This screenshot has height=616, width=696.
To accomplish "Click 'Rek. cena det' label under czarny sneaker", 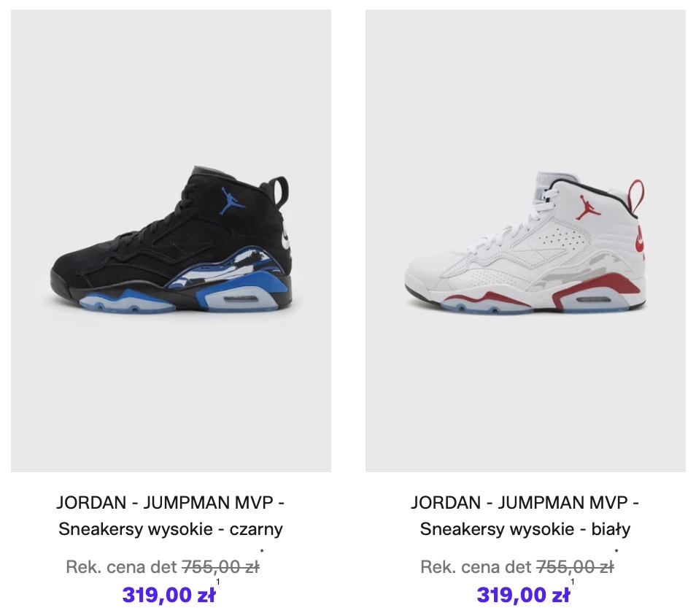I will [x=122, y=566].
